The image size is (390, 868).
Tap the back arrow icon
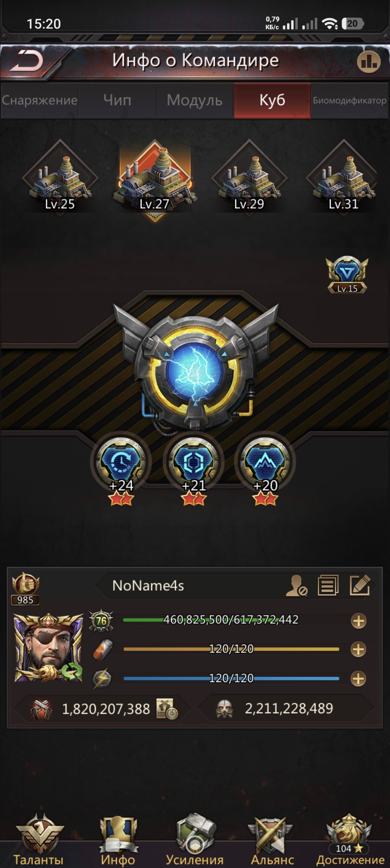[x=26, y=61]
